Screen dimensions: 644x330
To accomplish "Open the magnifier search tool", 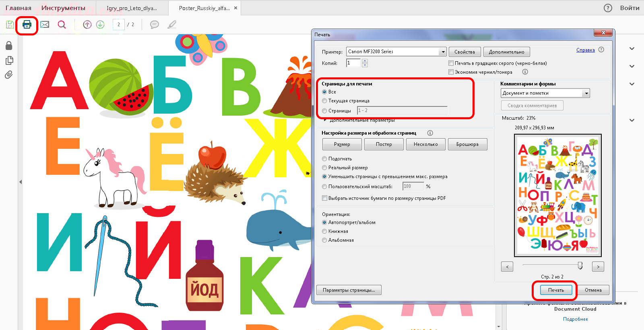I will [62, 25].
